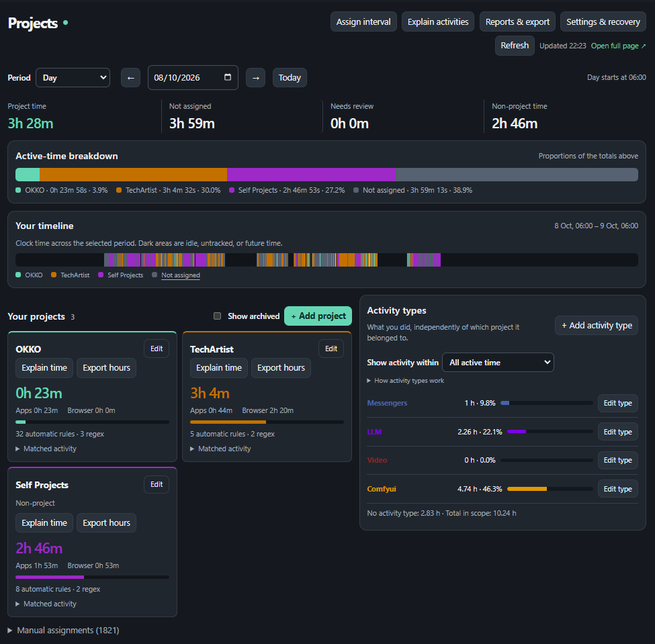The width and height of the screenshot is (655, 644).
Task: Click the green status dot beside Projects
Action: pos(66,23)
